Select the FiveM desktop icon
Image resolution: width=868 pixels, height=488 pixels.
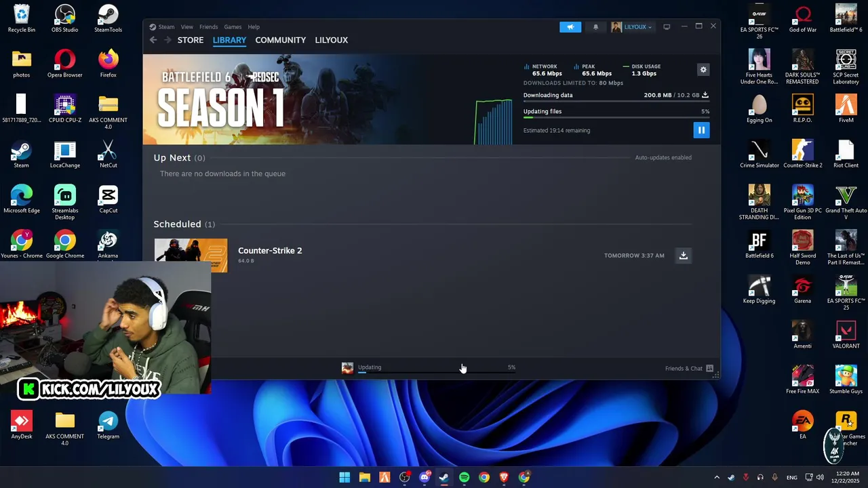[x=846, y=108]
